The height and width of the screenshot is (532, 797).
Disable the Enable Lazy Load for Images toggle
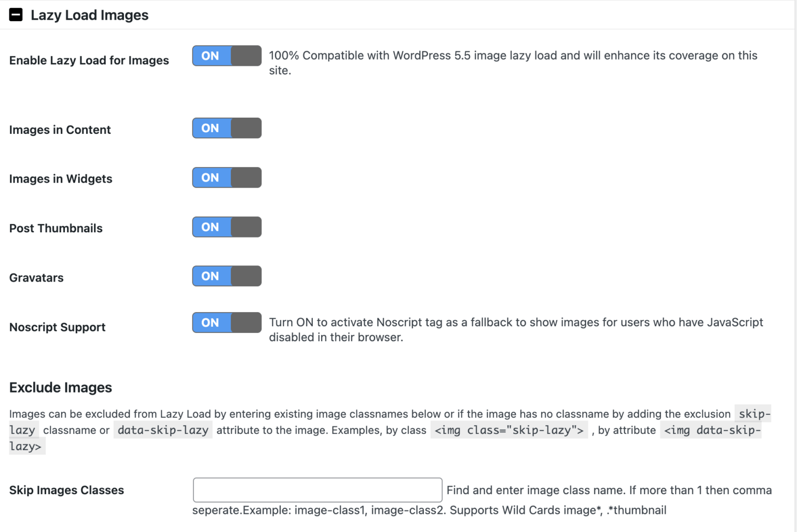click(x=227, y=55)
